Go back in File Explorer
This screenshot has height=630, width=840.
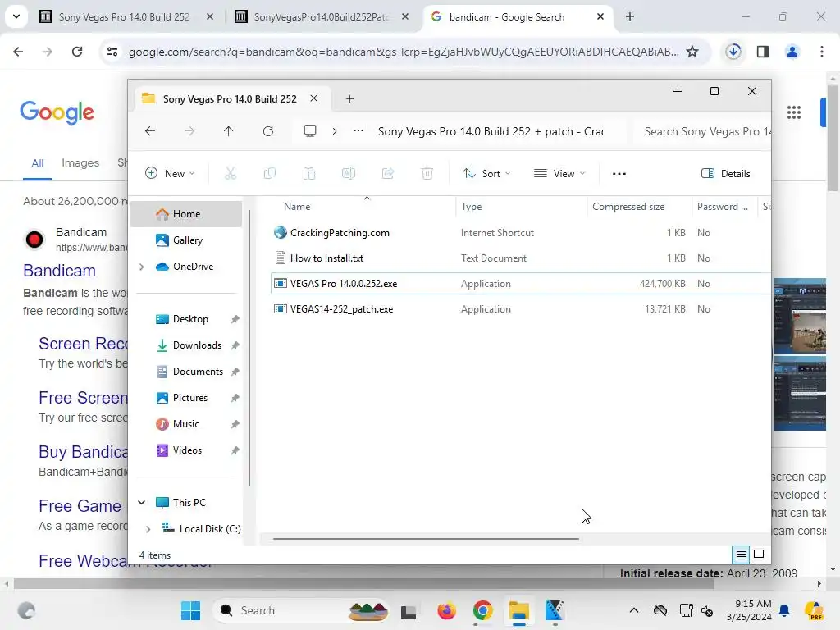(150, 131)
